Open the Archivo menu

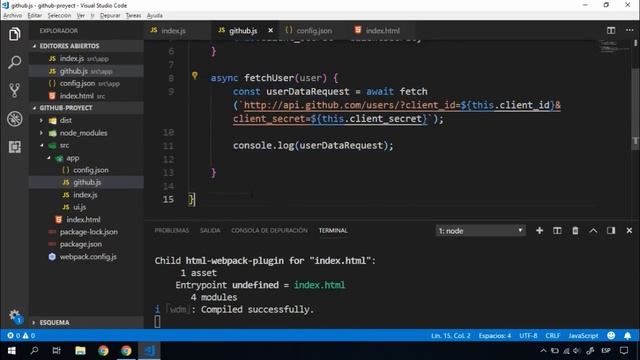[12, 16]
